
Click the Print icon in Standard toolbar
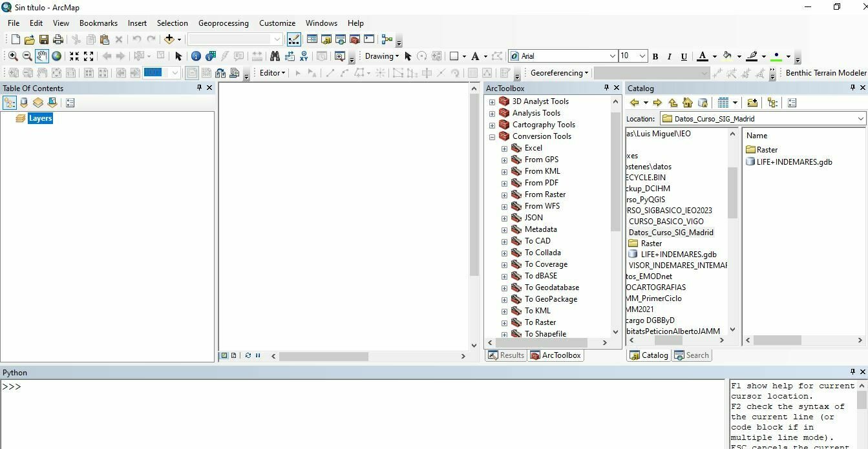[58, 39]
